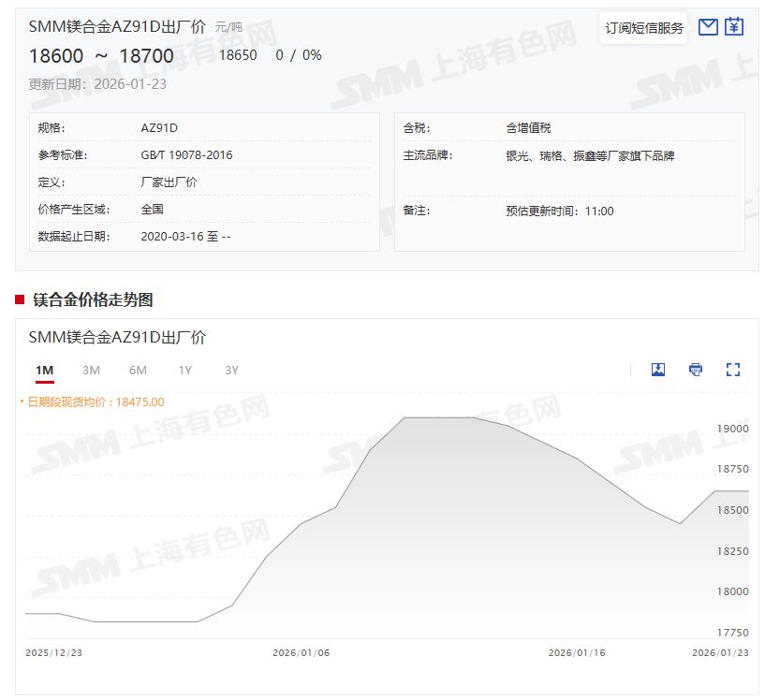Click the SMM镁合金AZ91D出厂价 title at top
The width and height of the screenshot is (765, 700).
pos(117,27)
